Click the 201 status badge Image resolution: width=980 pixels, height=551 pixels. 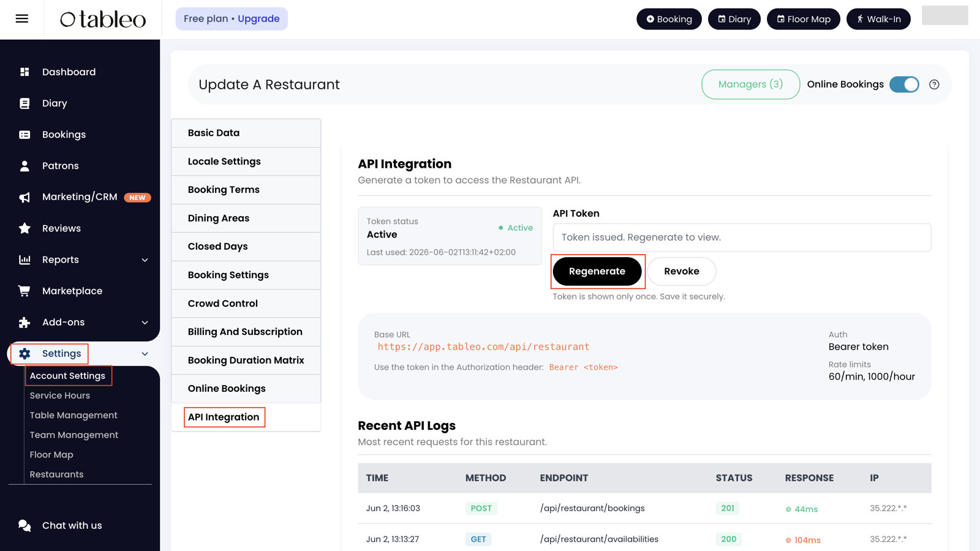point(728,508)
